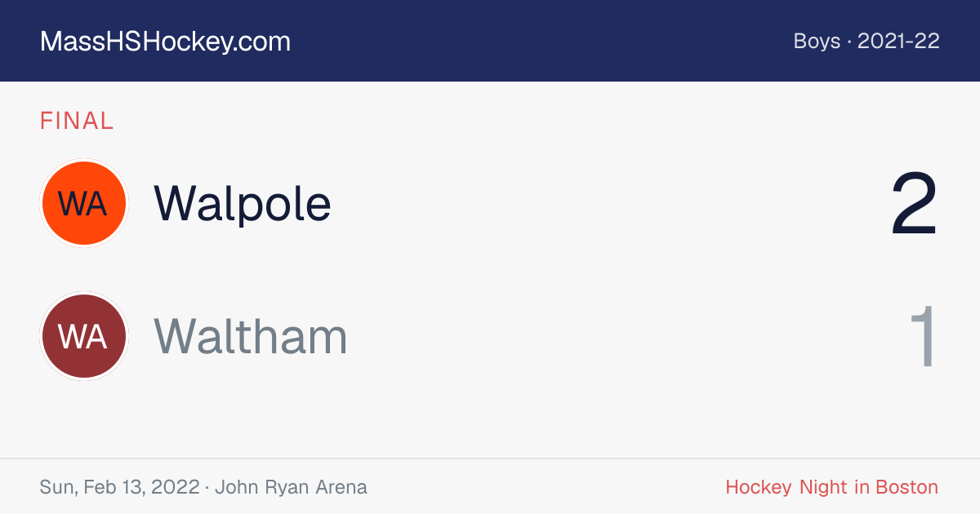Click Walpole's score of 2
The width and height of the screenshot is (980, 514).
tap(914, 204)
